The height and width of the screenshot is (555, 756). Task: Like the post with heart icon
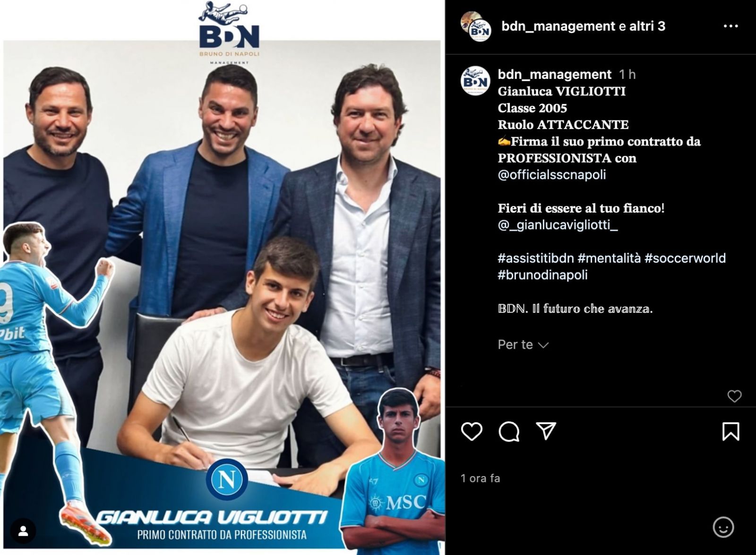(472, 431)
